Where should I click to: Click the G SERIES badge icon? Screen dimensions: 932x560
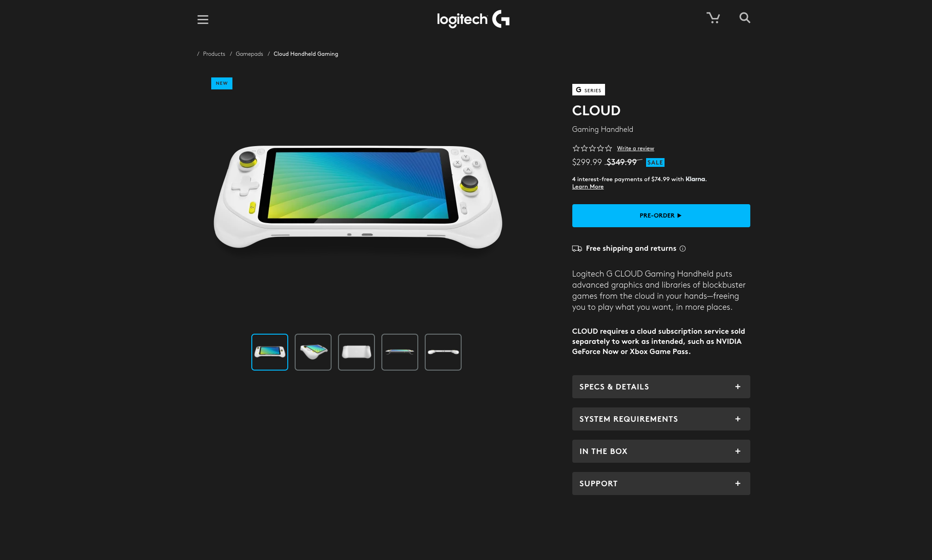(588, 90)
